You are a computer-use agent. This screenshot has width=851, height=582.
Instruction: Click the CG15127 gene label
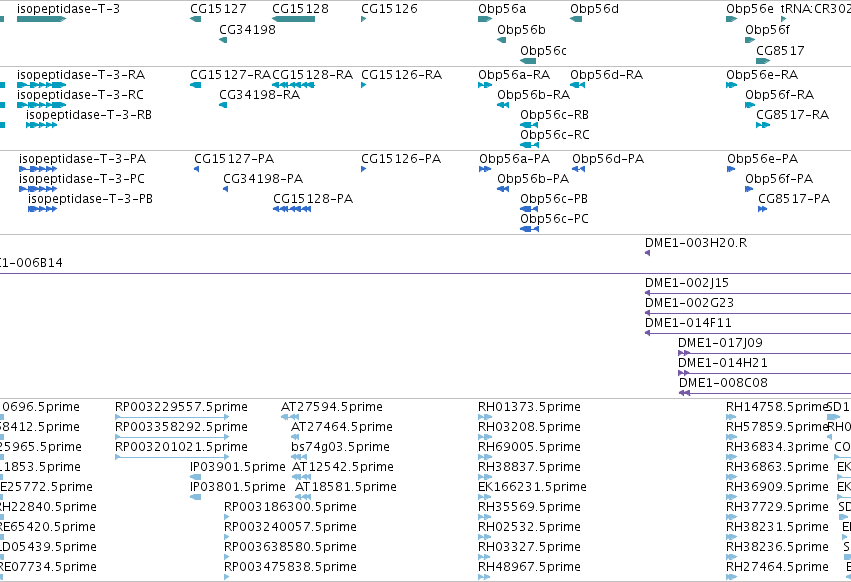218,9
